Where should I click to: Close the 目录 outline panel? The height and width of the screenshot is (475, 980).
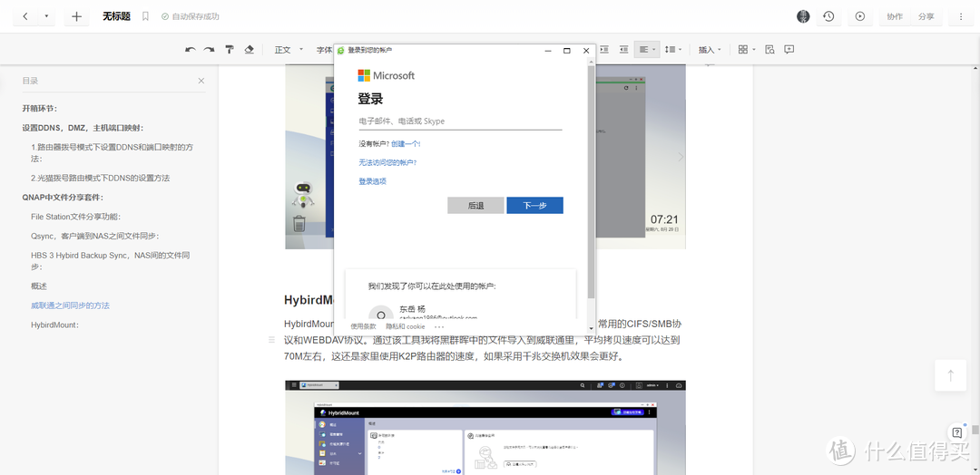coord(201,81)
